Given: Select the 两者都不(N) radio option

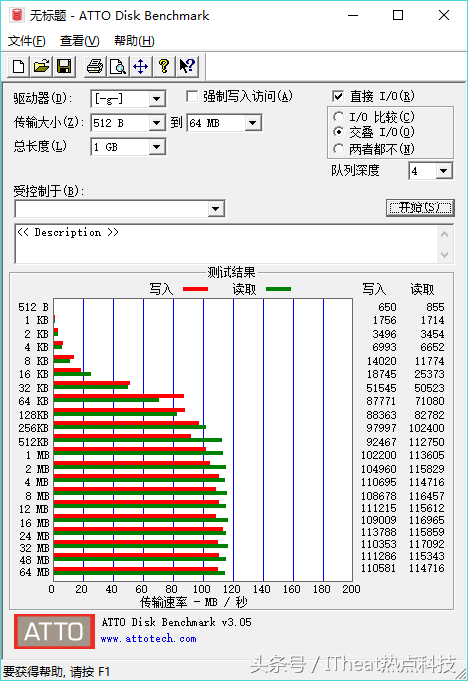Looking at the screenshot, I should click(x=339, y=149).
